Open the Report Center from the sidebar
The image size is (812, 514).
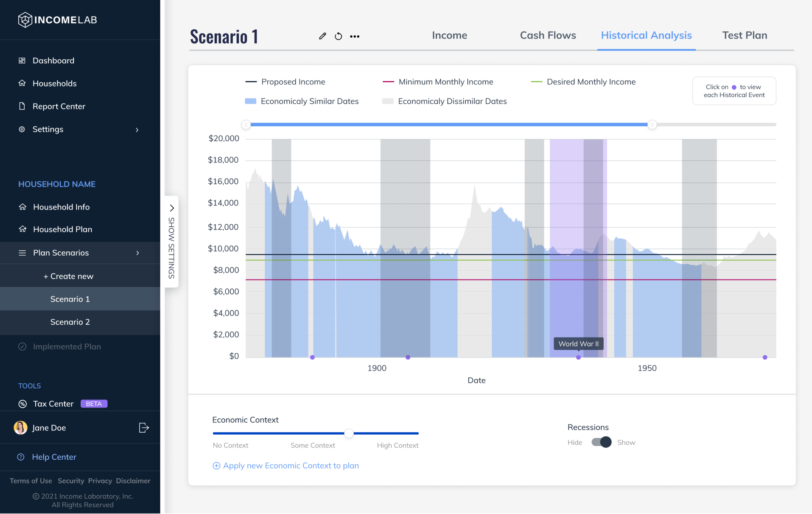point(59,106)
